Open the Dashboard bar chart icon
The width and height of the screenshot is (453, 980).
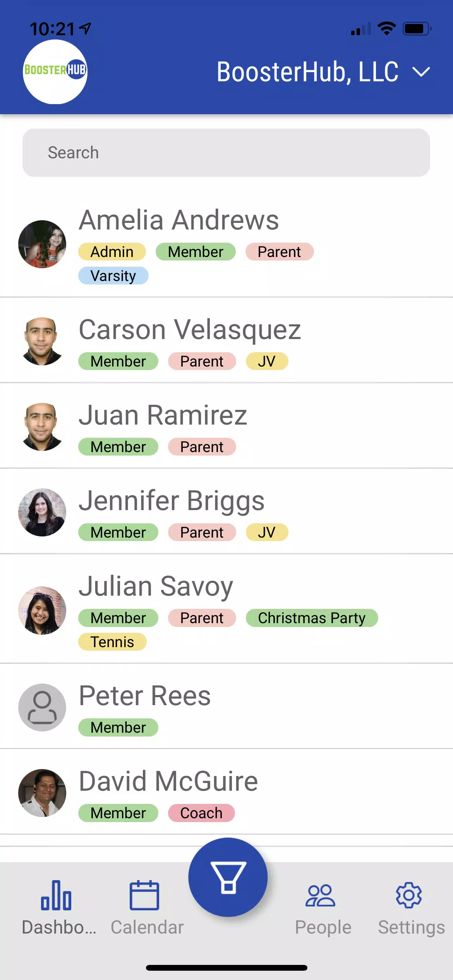coord(56,895)
